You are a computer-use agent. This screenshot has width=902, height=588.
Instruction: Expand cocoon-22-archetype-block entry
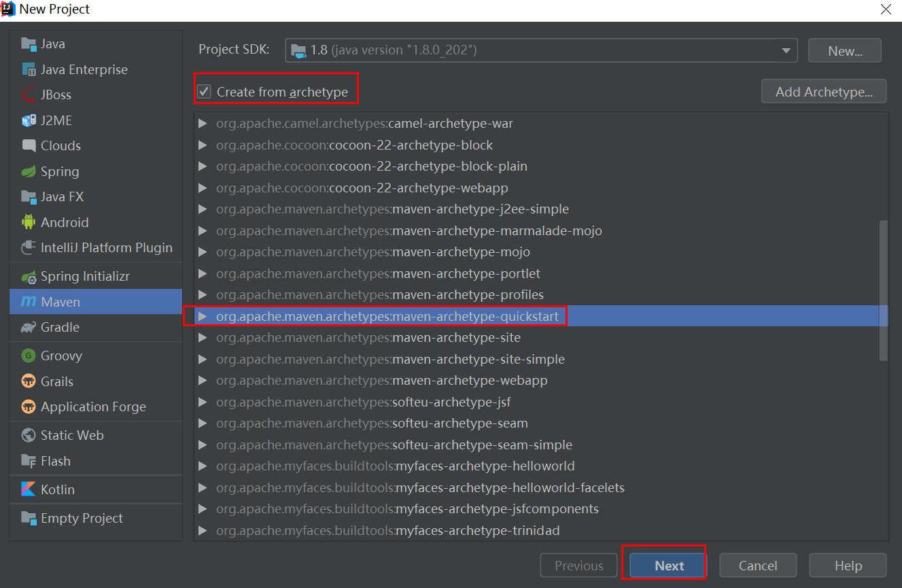202,145
